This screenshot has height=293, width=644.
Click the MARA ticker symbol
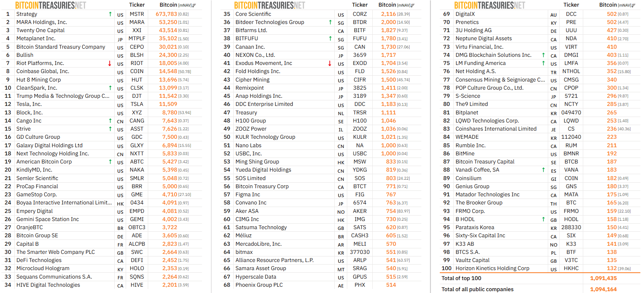[137, 22]
